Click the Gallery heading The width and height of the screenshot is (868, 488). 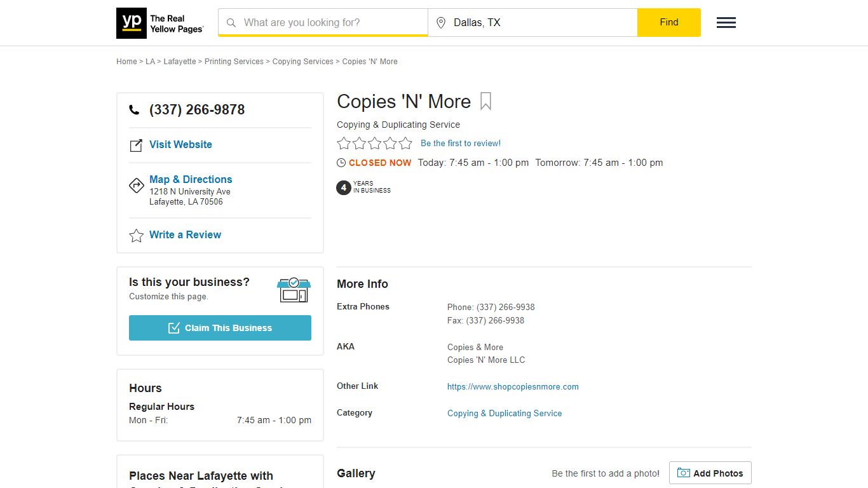(356, 473)
